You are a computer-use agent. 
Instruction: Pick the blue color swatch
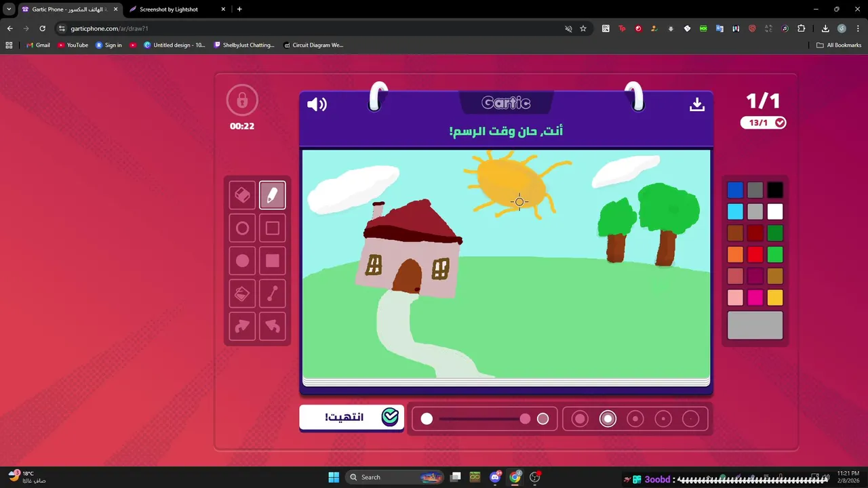point(735,190)
